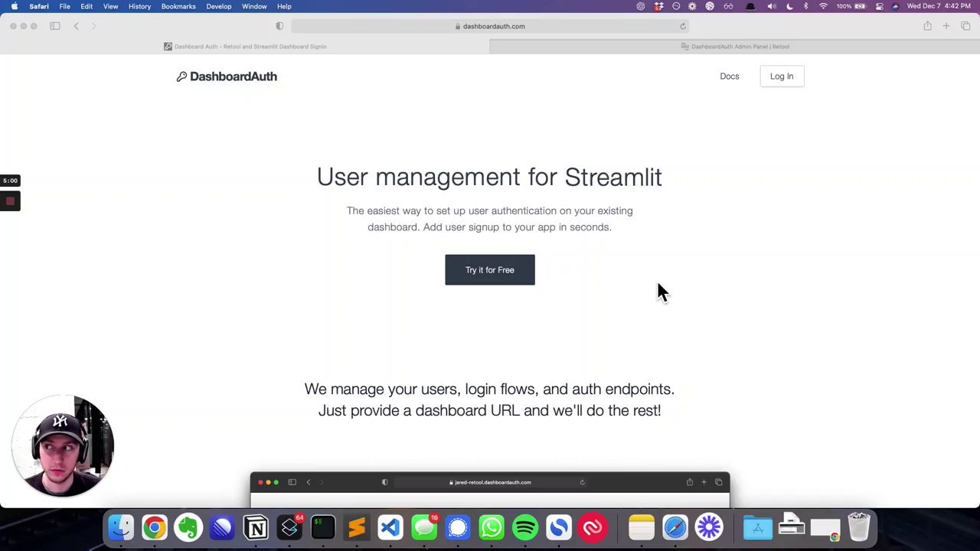Launch Google Chrome from the dock

click(154, 527)
